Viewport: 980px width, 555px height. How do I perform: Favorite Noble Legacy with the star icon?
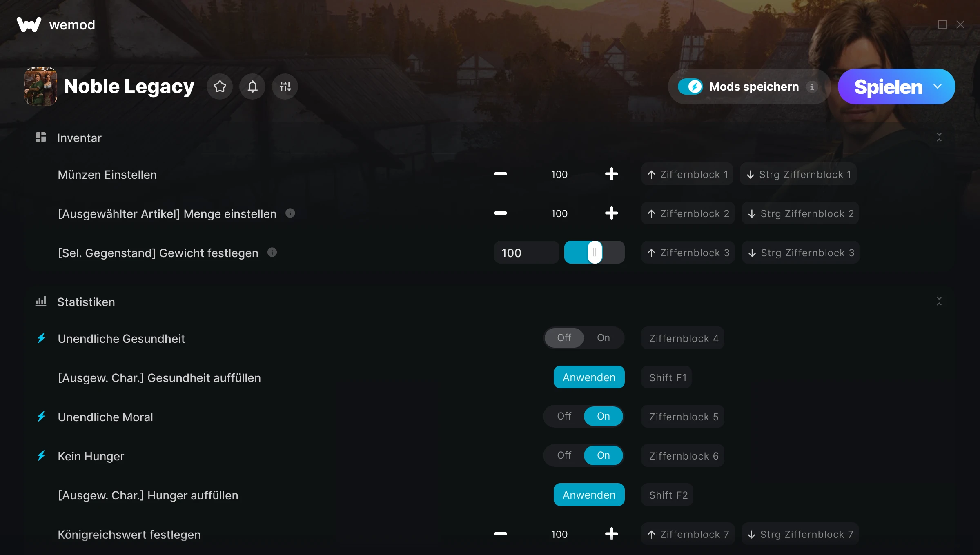[220, 87]
